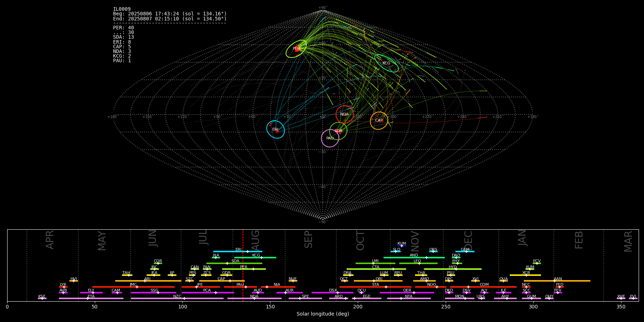The width and height of the screenshot is (644, 322).
Task: Select the 300 tick on the timeline's solar longitude axis
Action: tap(533, 307)
